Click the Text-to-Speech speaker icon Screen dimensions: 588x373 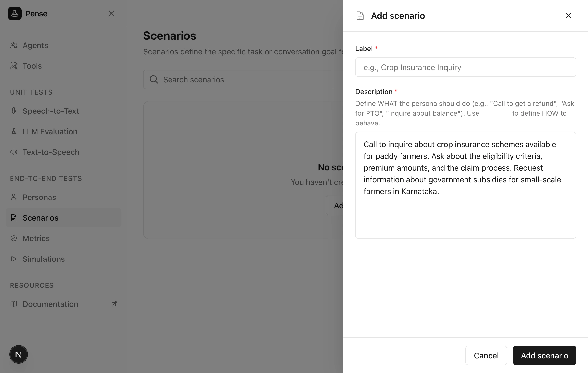pyautogui.click(x=14, y=152)
